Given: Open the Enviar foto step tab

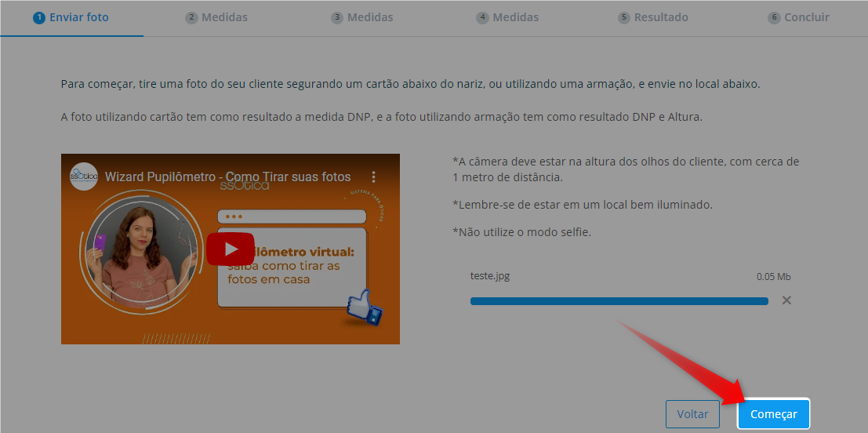Looking at the screenshot, I should click(71, 17).
